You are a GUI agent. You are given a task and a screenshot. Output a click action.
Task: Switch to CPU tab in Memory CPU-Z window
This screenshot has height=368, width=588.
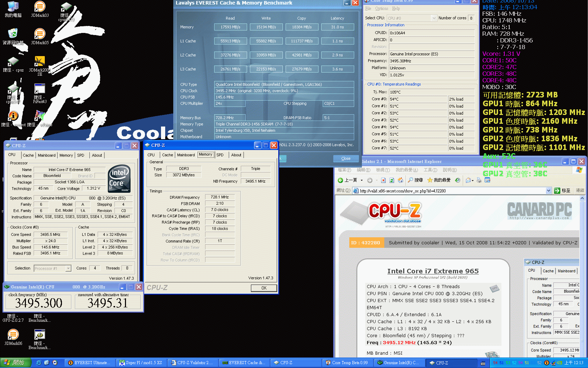(x=151, y=155)
